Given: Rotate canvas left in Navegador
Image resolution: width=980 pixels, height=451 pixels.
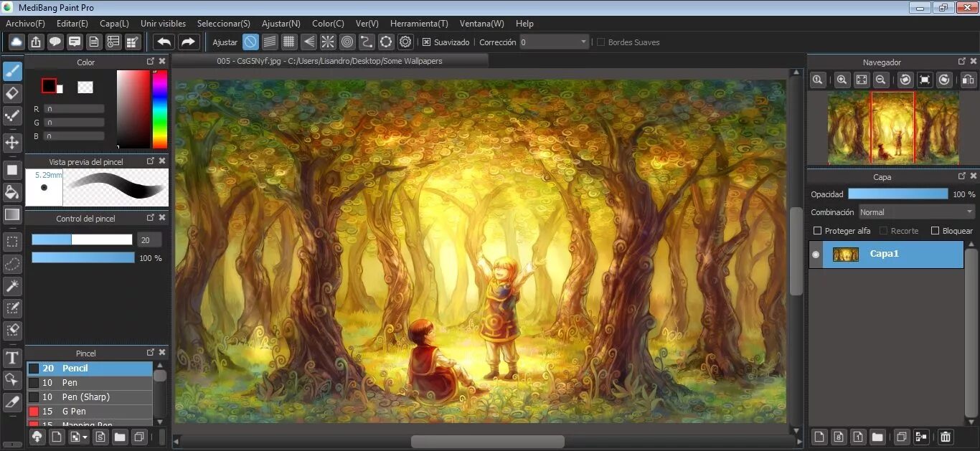Looking at the screenshot, I should 905,80.
